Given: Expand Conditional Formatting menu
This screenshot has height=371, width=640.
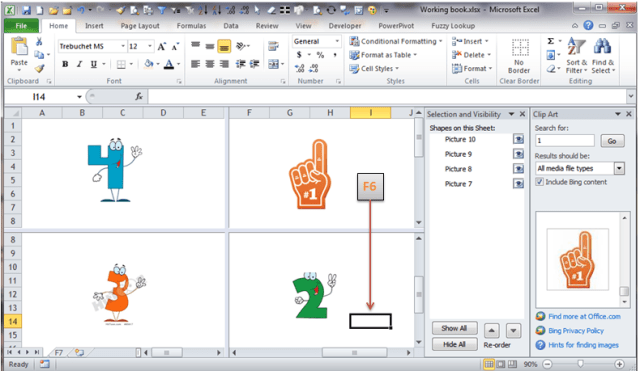Looking at the screenshot, I should [x=440, y=41].
